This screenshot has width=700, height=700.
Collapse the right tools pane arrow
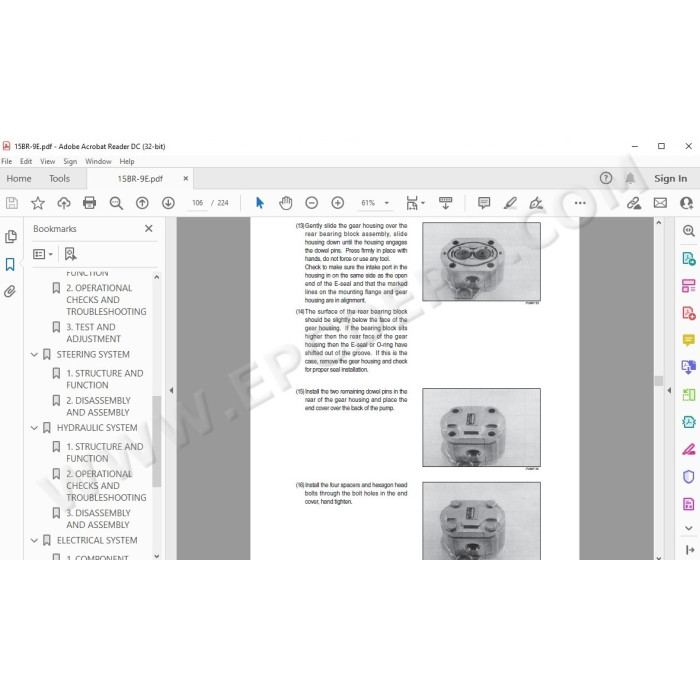click(669, 390)
